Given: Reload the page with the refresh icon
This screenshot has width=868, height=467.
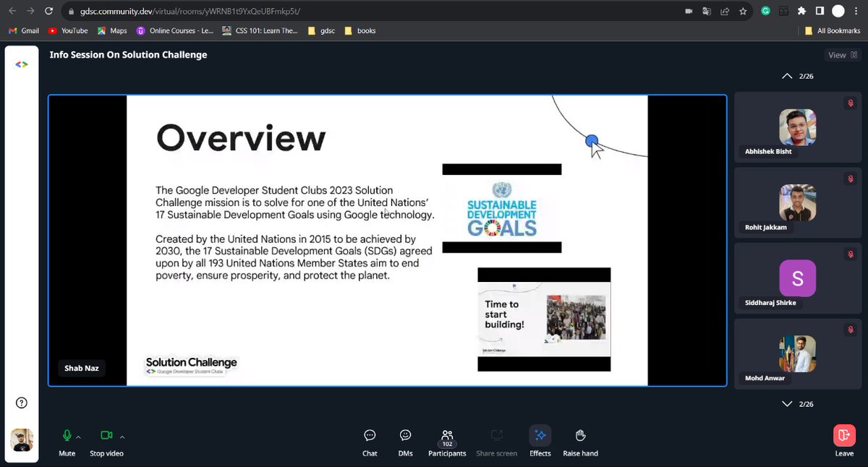Looking at the screenshot, I should 48,11.
